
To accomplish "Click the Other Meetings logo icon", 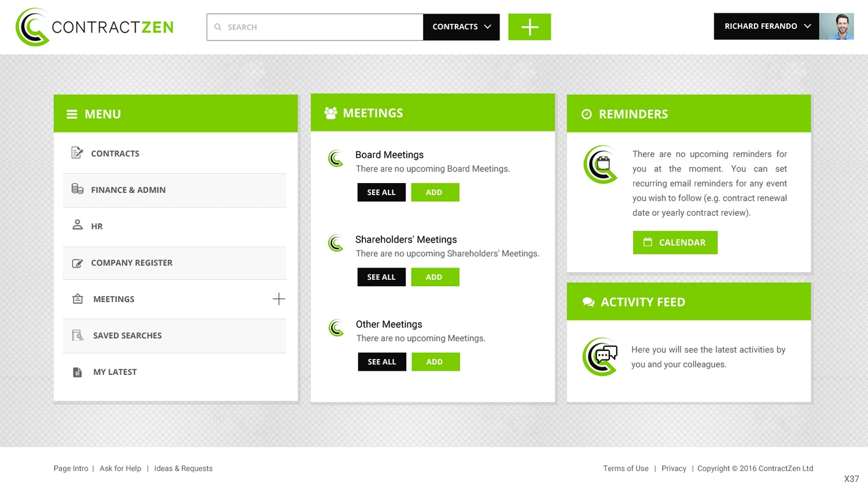I will coord(336,328).
